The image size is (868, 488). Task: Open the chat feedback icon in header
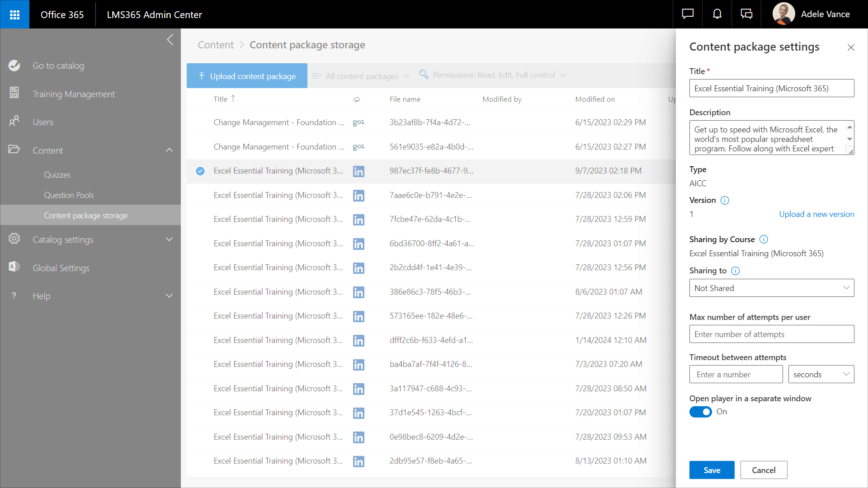point(688,14)
